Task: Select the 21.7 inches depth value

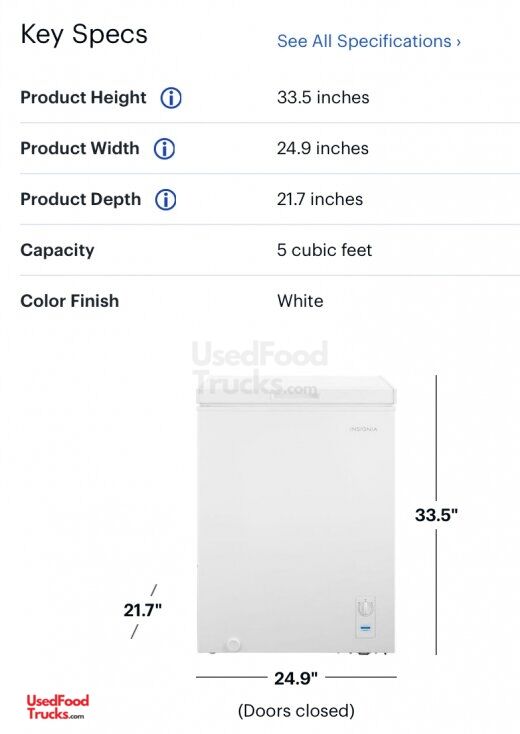Action: pos(320,199)
